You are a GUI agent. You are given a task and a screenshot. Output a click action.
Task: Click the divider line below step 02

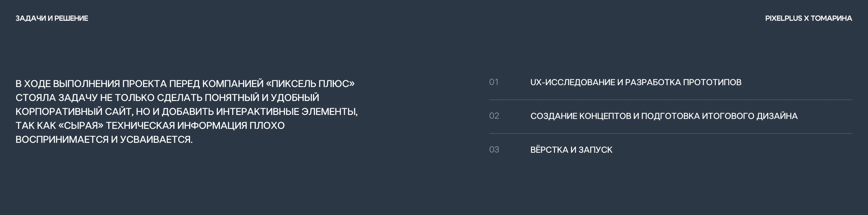click(671, 134)
